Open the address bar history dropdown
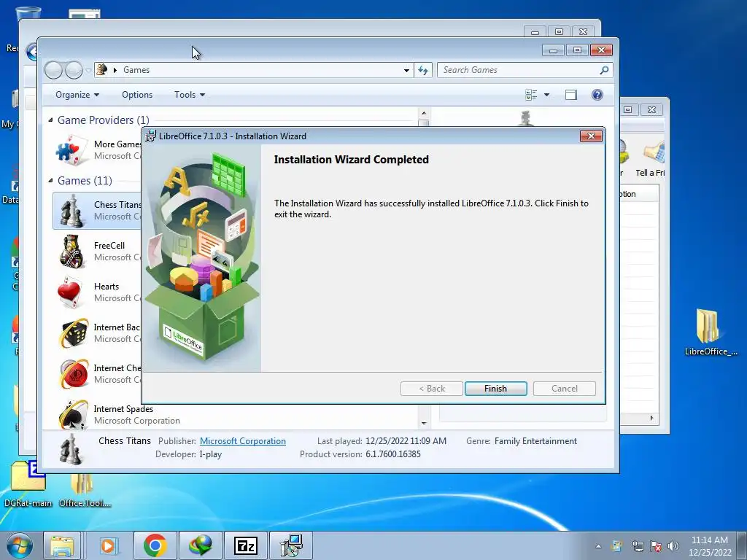This screenshot has height=560, width=747. tap(406, 70)
